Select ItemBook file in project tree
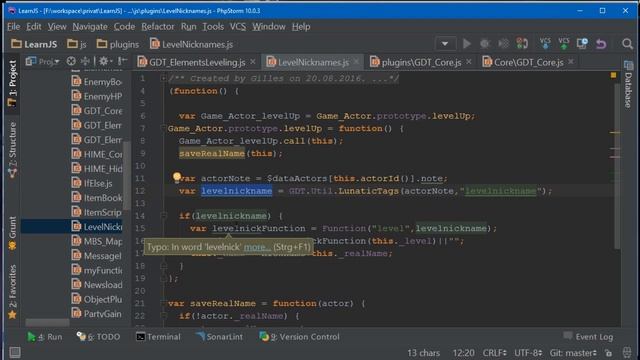 [97, 198]
